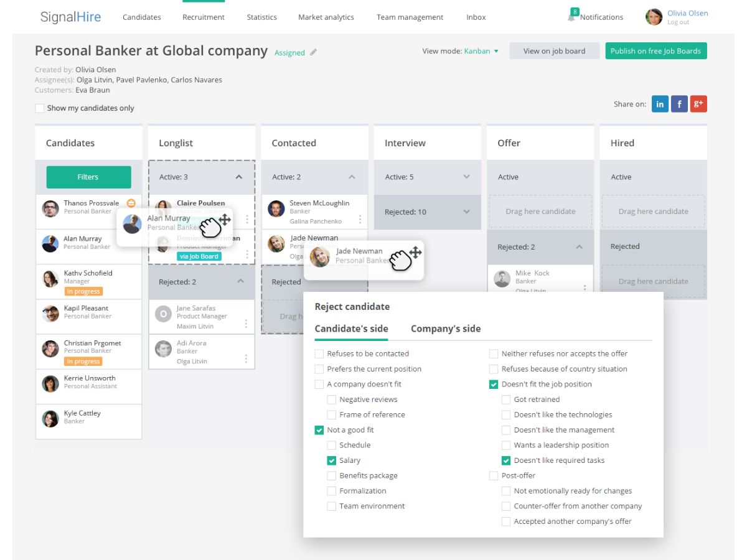The image size is (747, 560).
Task: Check Refuses to be contacted
Action: pyautogui.click(x=319, y=353)
